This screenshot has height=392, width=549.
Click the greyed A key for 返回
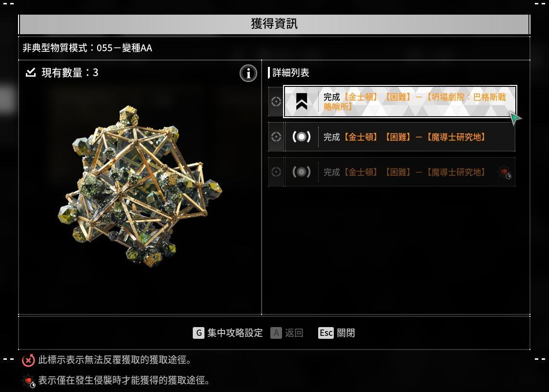(276, 333)
